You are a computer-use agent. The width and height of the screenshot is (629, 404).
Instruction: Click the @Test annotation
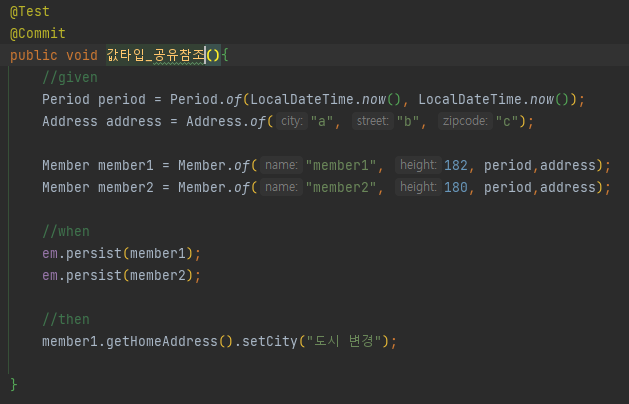click(30, 11)
